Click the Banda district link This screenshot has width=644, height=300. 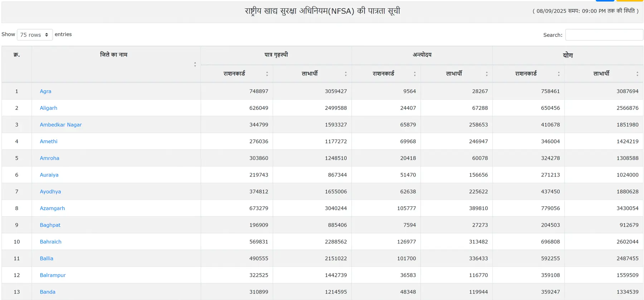click(x=48, y=292)
